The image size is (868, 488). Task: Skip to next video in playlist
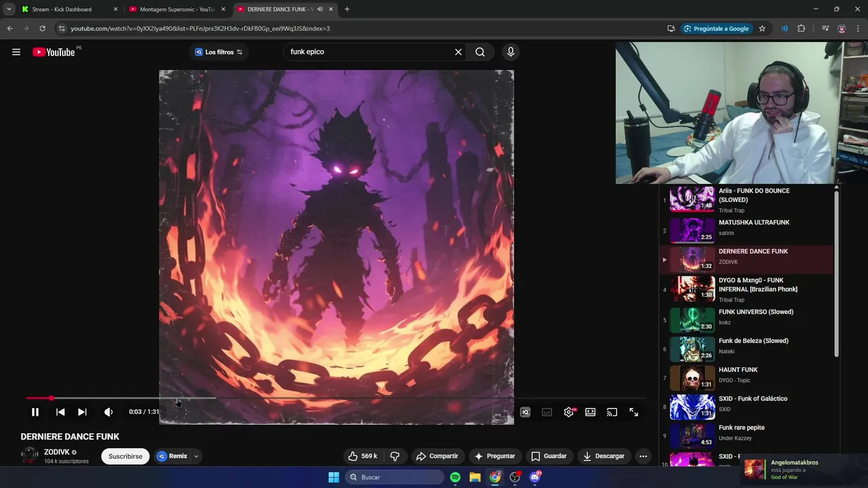[x=82, y=412]
